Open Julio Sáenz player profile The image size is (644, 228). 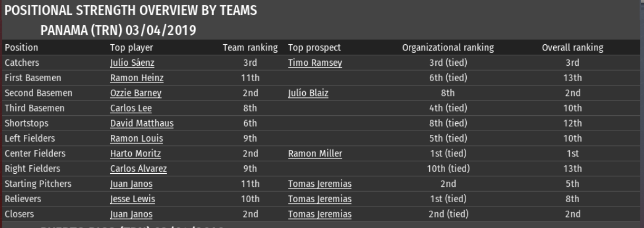click(x=132, y=63)
